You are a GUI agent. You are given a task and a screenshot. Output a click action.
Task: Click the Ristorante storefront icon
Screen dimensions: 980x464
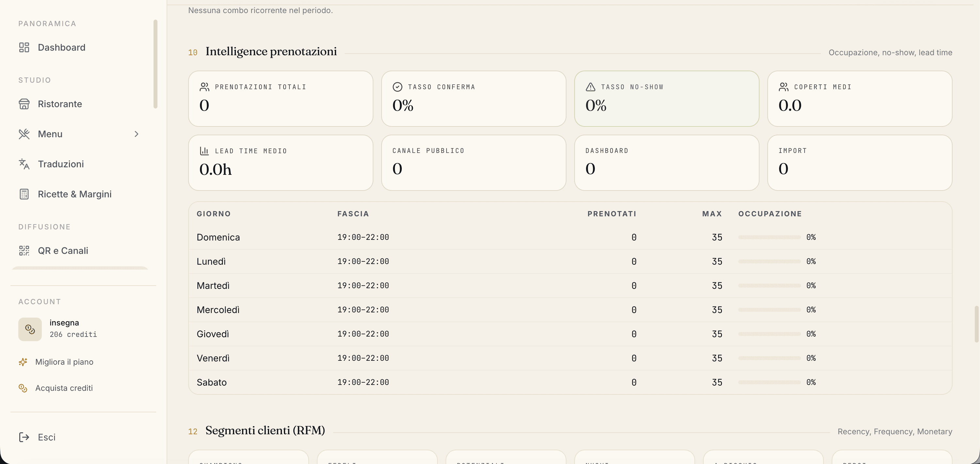[x=24, y=104]
